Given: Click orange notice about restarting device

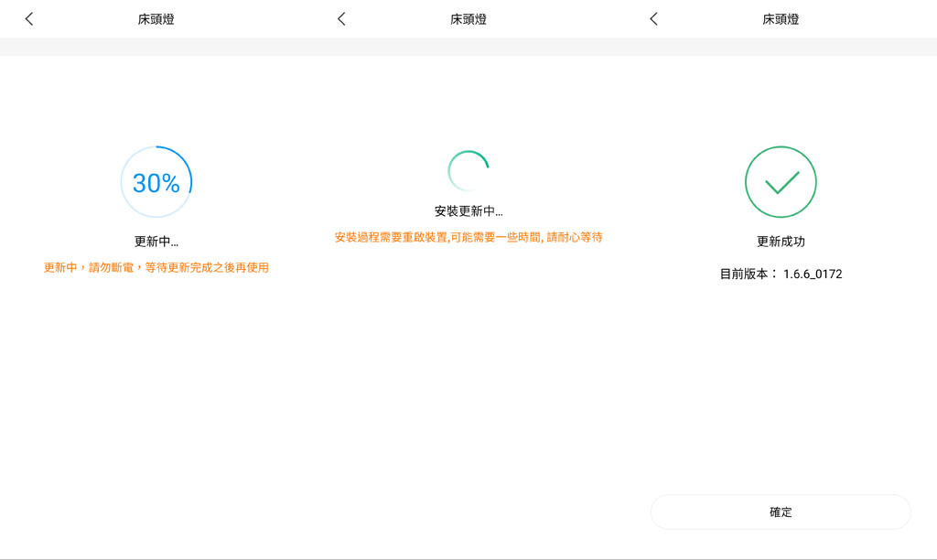Looking at the screenshot, I should [468, 237].
